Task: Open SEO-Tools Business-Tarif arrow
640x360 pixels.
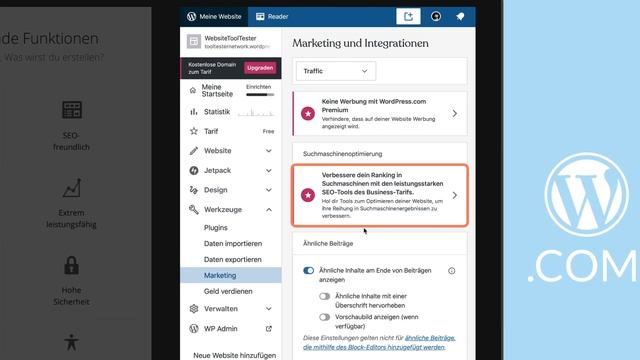Action: pyautogui.click(x=455, y=195)
